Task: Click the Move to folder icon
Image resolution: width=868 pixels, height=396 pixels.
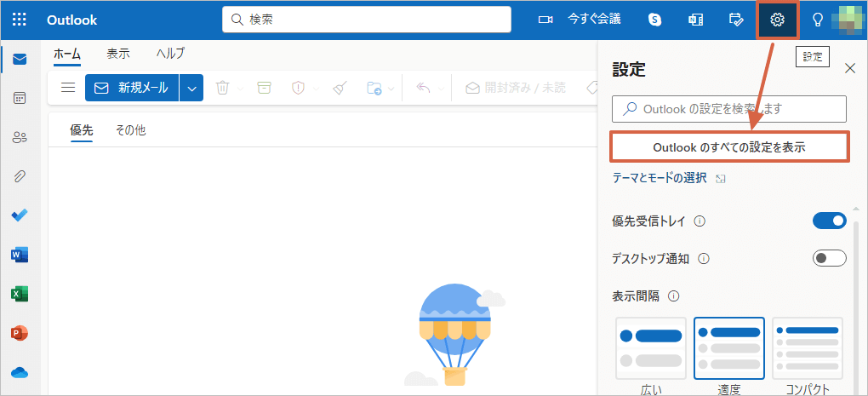Action: click(374, 88)
